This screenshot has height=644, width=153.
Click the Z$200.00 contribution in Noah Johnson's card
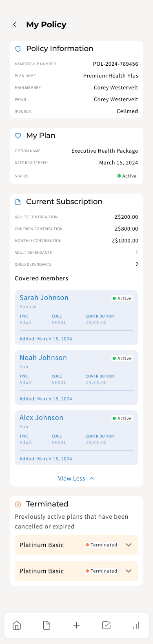96,382
